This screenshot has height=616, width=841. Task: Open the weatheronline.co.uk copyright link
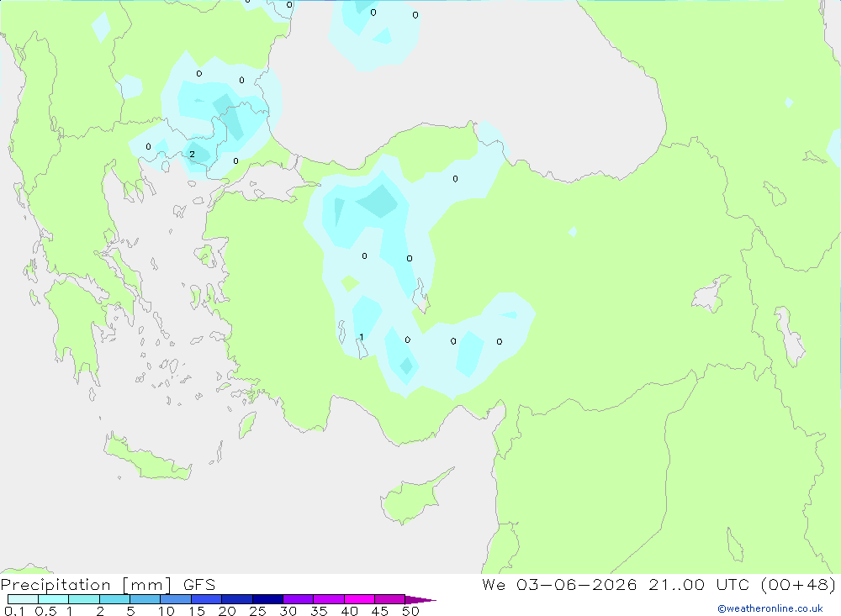click(770, 608)
